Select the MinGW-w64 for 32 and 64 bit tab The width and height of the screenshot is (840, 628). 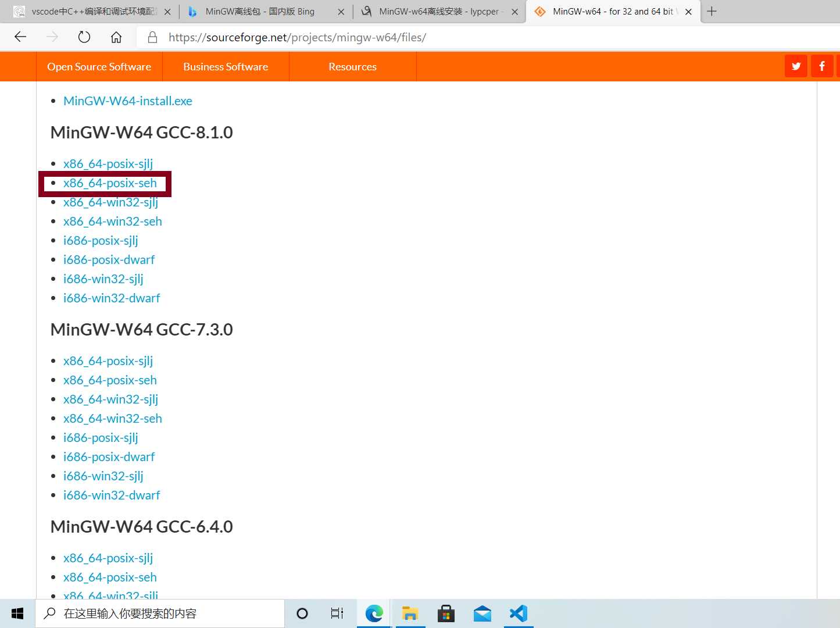click(x=613, y=12)
